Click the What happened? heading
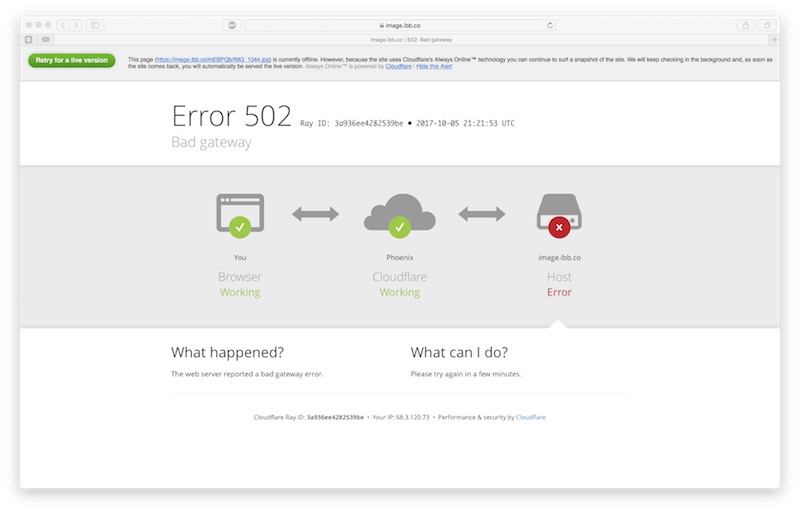 228,352
